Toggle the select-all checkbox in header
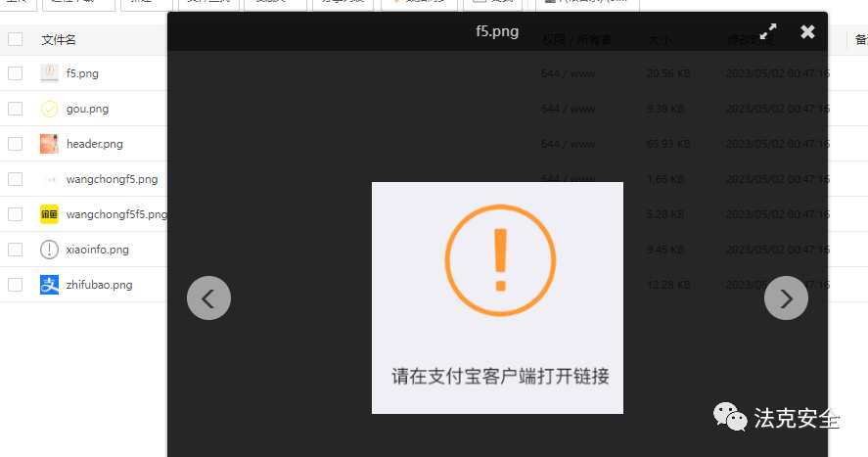 pyautogui.click(x=15, y=39)
